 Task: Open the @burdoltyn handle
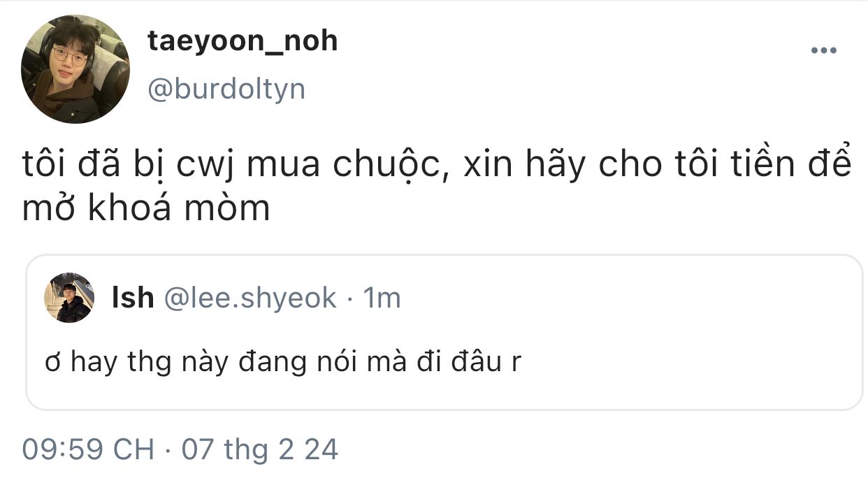(x=226, y=89)
